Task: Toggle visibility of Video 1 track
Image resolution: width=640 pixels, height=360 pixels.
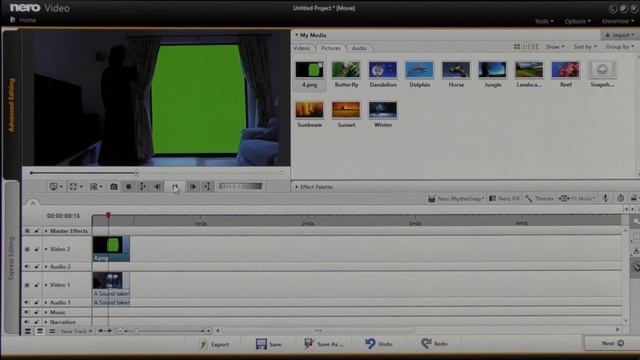Action: tap(27, 285)
